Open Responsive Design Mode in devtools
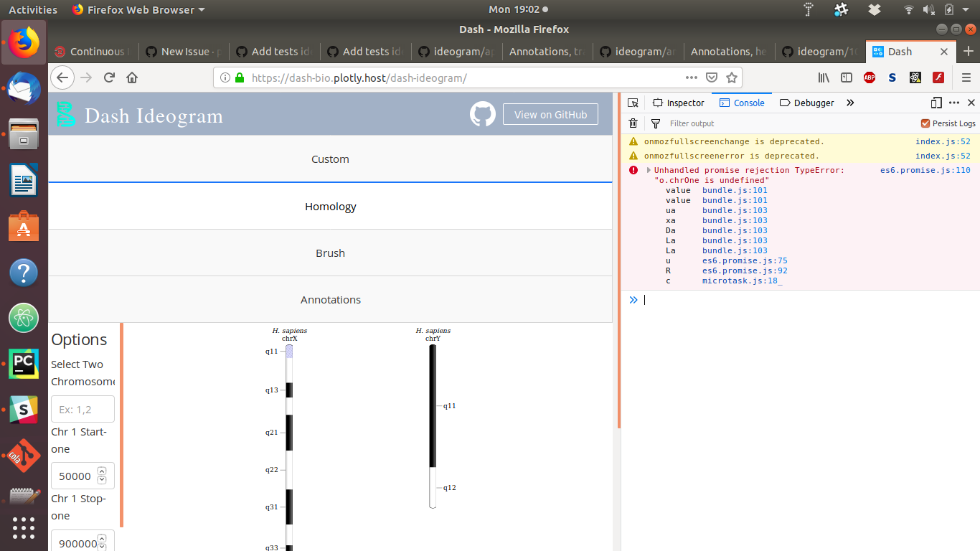The height and width of the screenshot is (551, 980). [936, 103]
